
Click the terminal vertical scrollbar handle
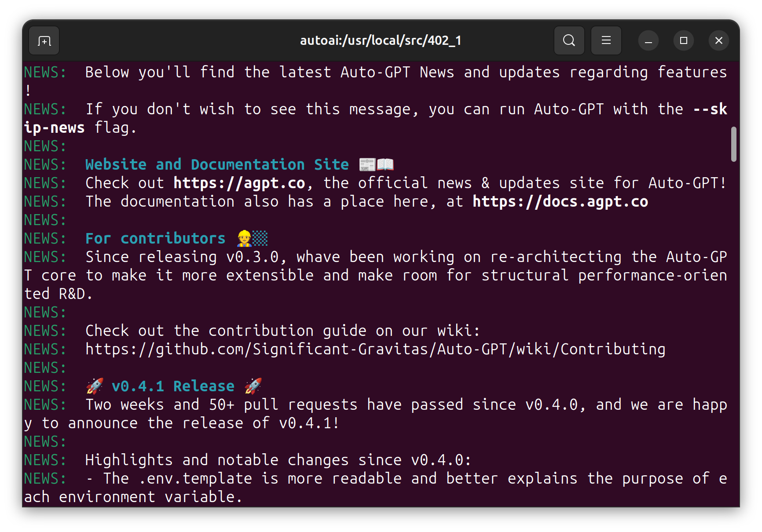click(x=733, y=144)
